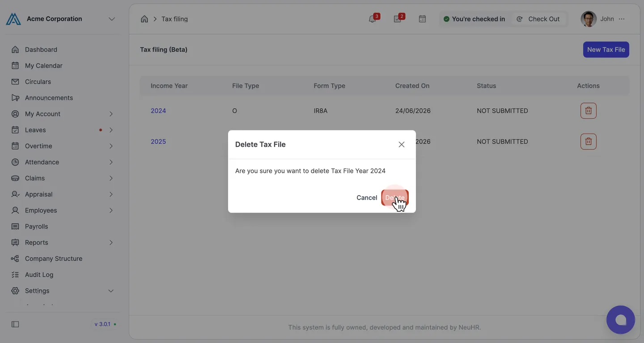Click the Appraisal icon in sidebar

click(15, 194)
